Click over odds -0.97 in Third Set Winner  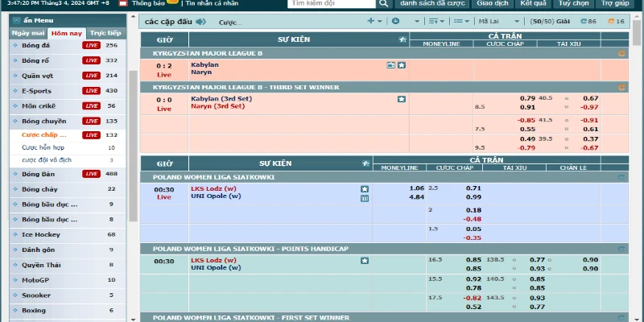pos(589,107)
